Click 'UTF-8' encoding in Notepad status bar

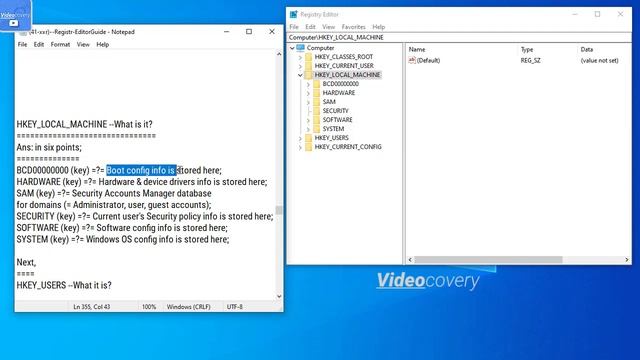(x=235, y=307)
